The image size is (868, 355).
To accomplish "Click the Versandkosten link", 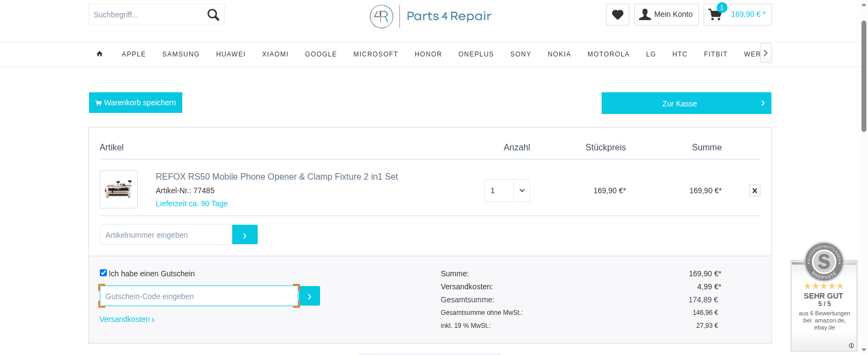I will pyautogui.click(x=127, y=319).
